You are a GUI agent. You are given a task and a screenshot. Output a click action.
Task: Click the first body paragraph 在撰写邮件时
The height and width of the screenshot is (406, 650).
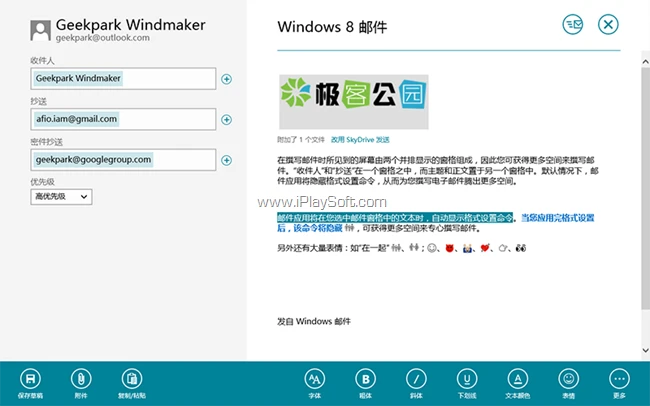pyautogui.click(x=438, y=170)
